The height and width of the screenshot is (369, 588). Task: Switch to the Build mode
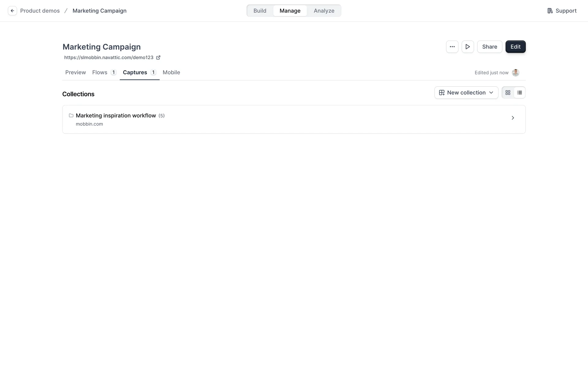(x=260, y=11)
